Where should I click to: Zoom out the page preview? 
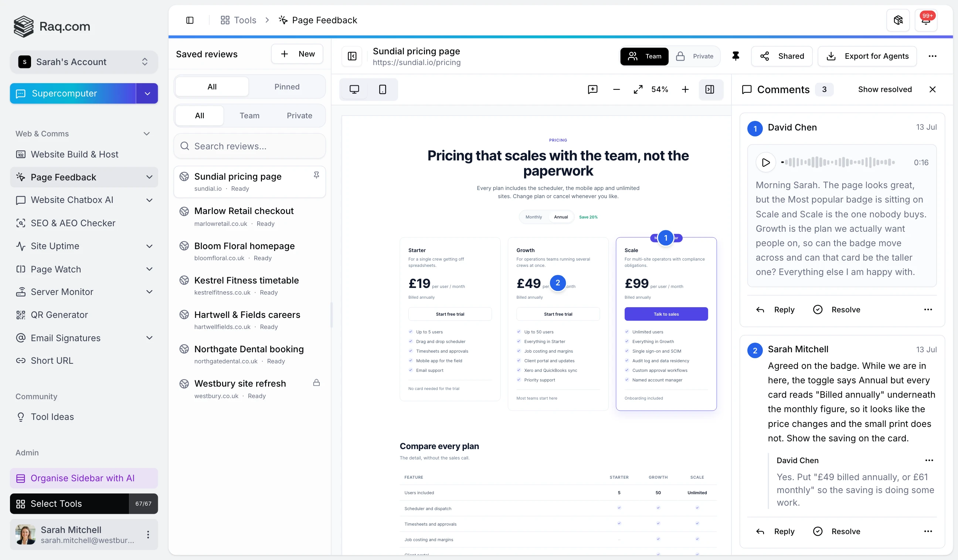coord(616,89)
